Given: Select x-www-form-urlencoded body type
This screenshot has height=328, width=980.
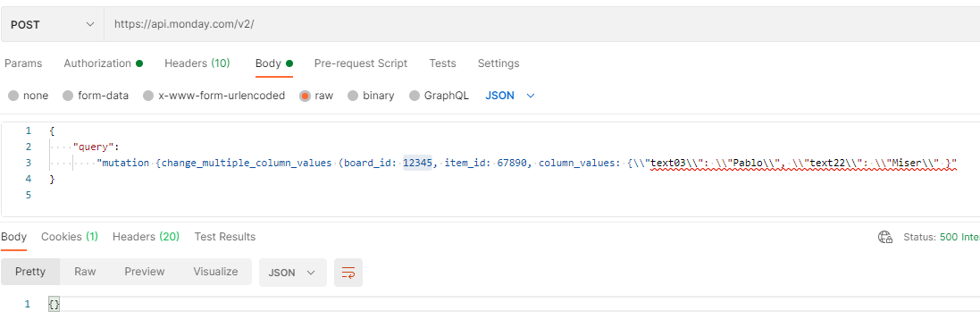Looking at the screenshot, I should coord(214,96).
